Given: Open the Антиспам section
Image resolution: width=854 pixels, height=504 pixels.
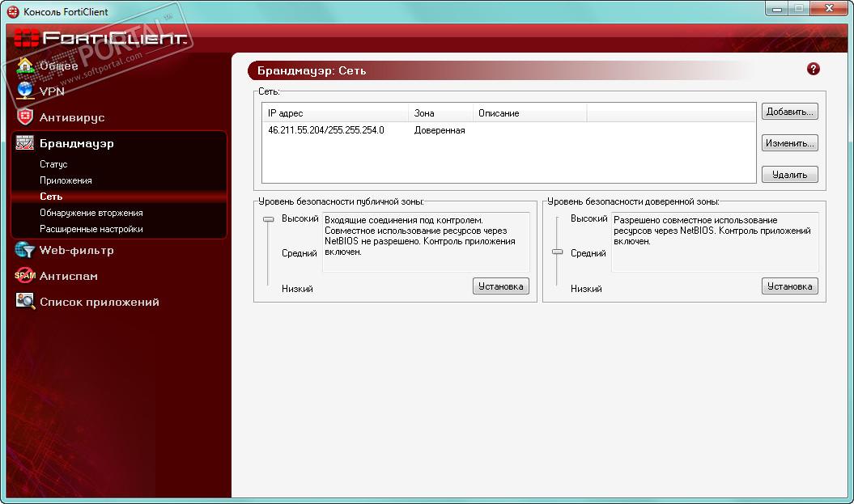Looking at the screenshot, I should tap(69, 276).
